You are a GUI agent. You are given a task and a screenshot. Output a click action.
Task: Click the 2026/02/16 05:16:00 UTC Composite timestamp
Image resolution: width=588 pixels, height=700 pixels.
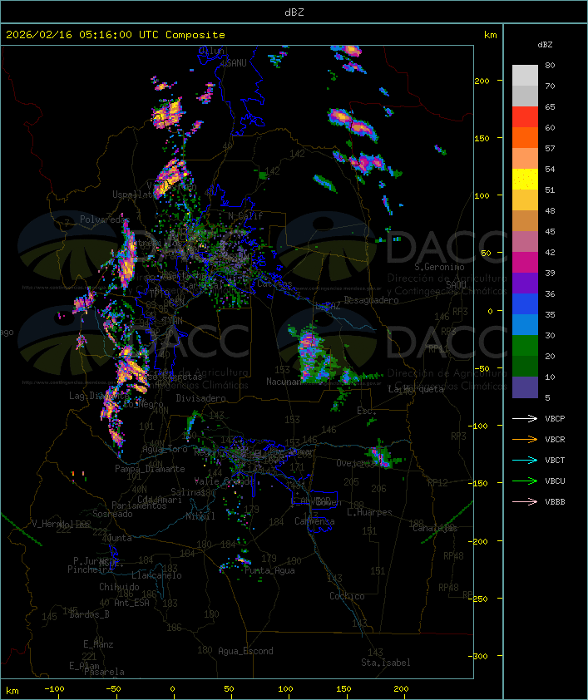(x=116, y=34)
